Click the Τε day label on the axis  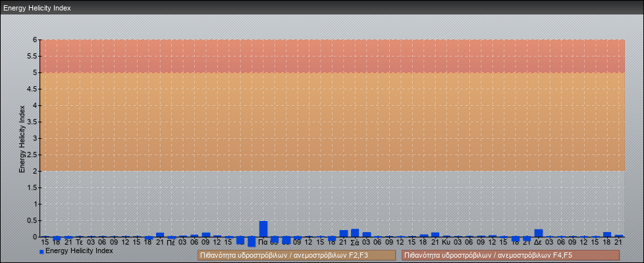(80, 242)
